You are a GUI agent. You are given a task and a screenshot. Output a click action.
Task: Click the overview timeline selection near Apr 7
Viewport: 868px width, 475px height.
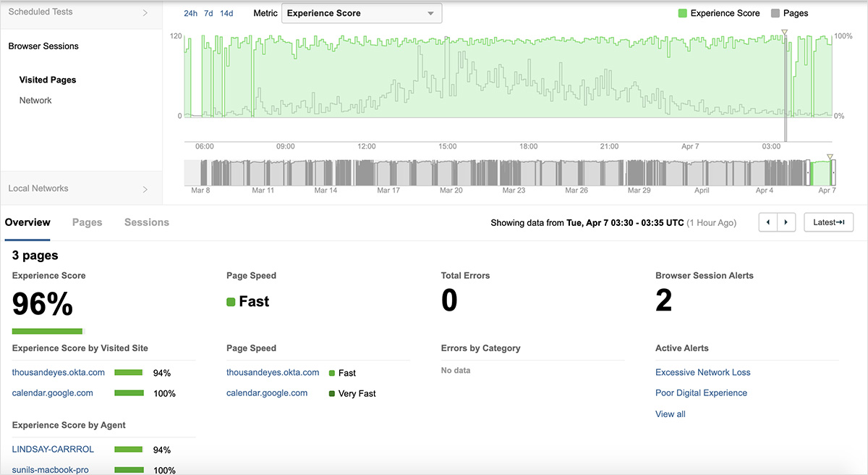822,173
